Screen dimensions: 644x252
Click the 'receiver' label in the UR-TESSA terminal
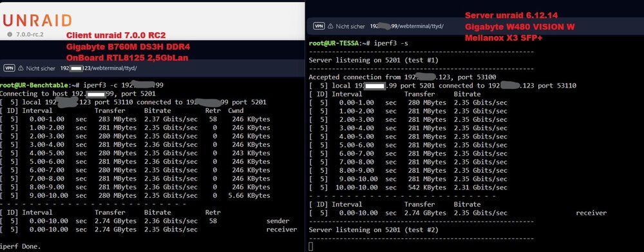click(x=591, y=213)
